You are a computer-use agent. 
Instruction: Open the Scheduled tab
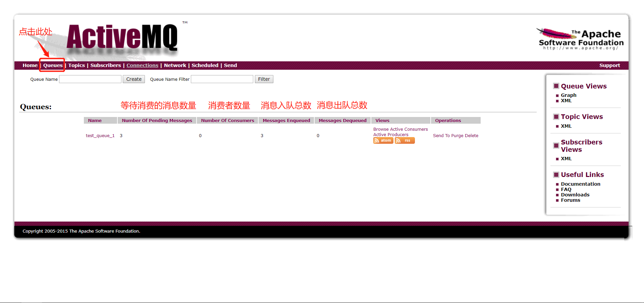point(205,65)
